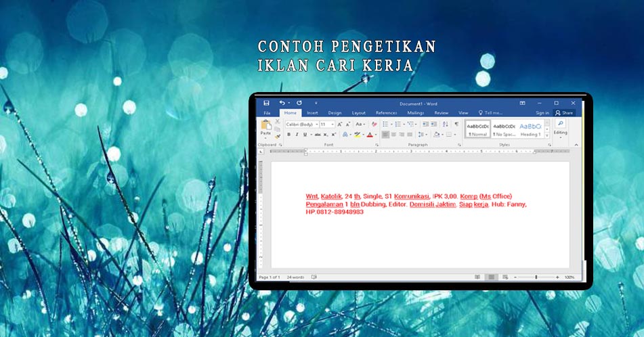Switch to the Insert ribbon tab
Screen dimensions: 644x337
tap(312, 113)
